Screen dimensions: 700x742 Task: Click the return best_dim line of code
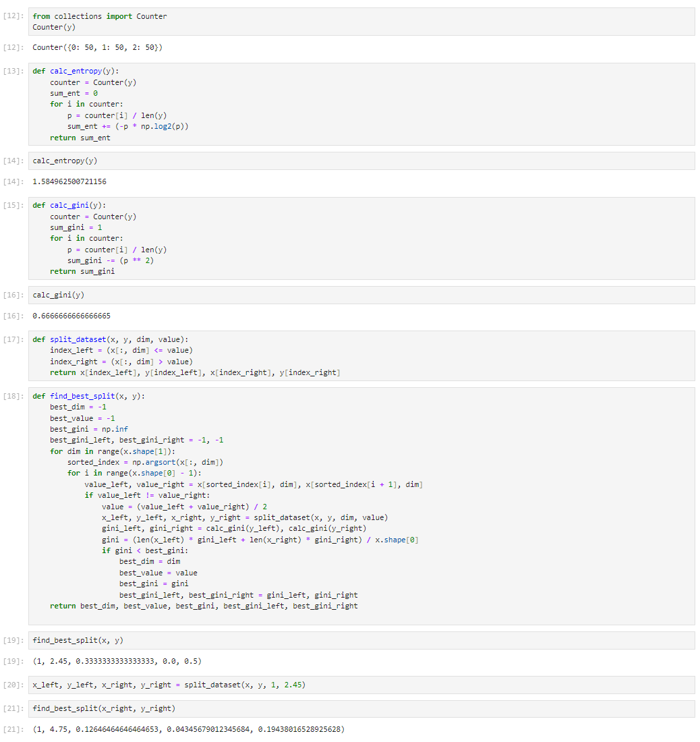[x=204, y=606]
